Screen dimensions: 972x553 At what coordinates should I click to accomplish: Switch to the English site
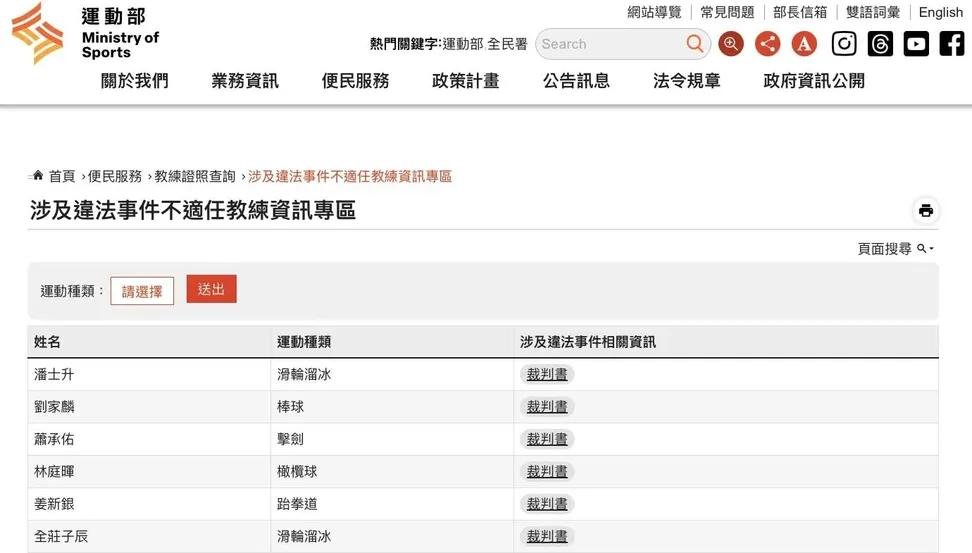click(x=940, y=12)
